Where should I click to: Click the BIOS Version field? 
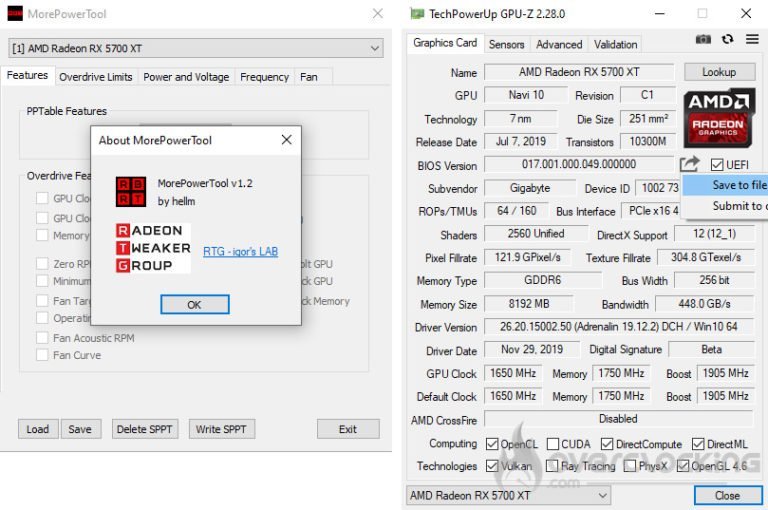tap(579, 165)
